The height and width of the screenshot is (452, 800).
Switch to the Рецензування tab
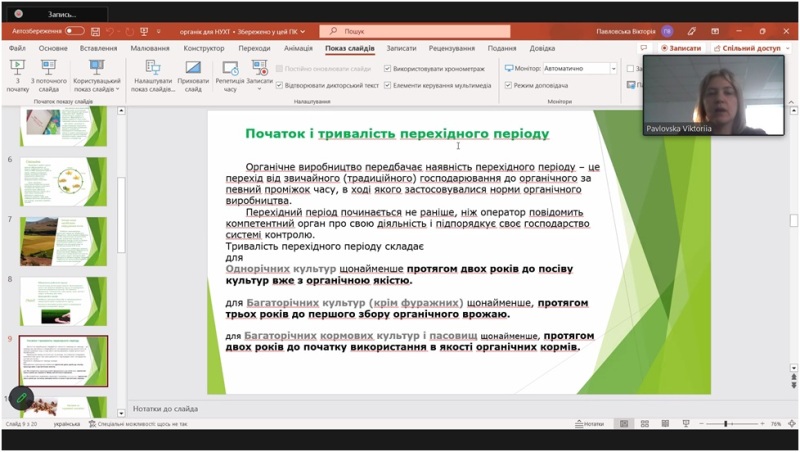point(452,48)
